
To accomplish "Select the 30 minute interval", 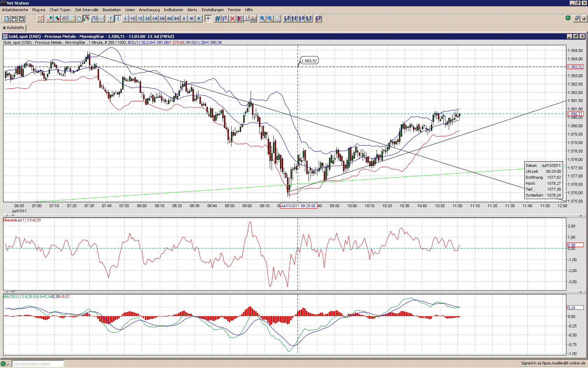I will (x=147, y=19).
